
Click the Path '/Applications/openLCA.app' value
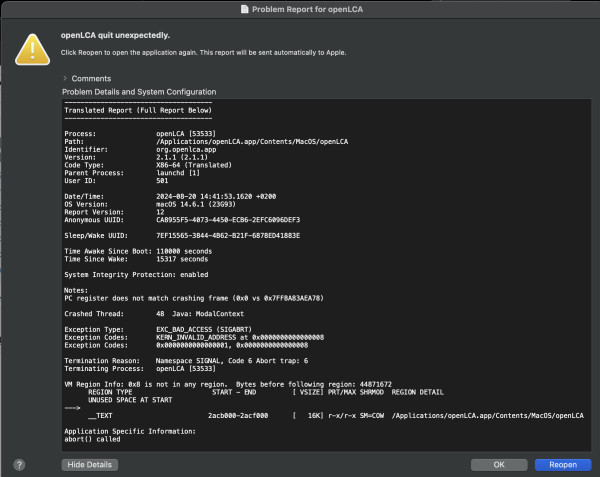252,142
